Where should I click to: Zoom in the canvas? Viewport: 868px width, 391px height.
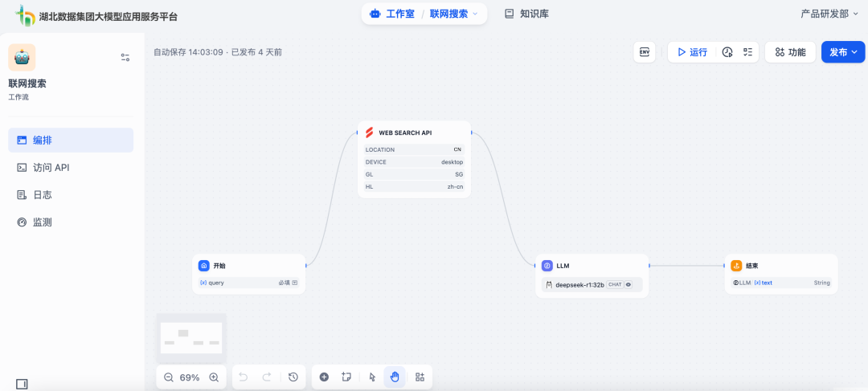point(214,377)
